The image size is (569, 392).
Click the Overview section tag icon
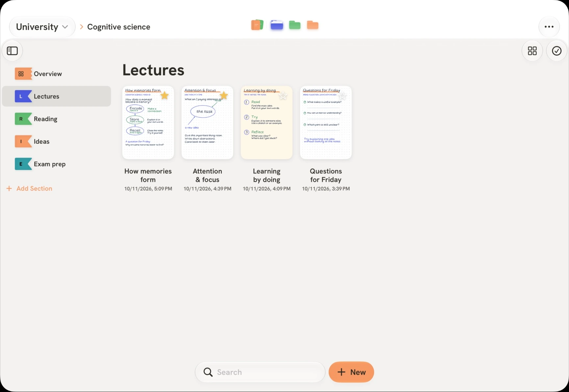[23, 74]
